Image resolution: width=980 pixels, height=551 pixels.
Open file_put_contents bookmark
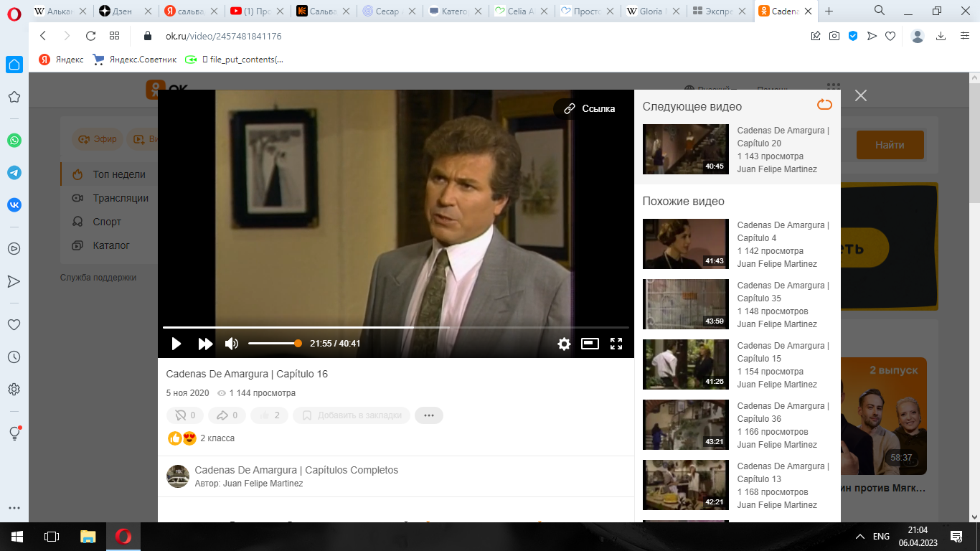pyautogui.click(x=235, y=60)
